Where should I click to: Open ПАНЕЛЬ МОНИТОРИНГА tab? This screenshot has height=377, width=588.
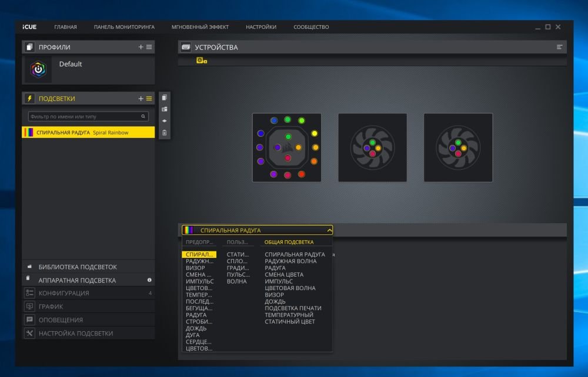click(x=124, y=27)
